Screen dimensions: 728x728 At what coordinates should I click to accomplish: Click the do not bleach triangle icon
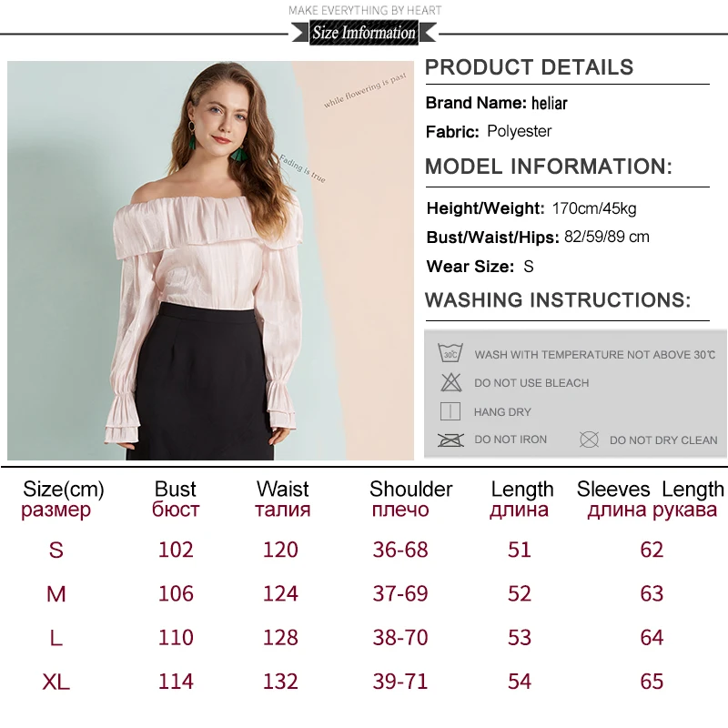pyautogui.click(x=450, y=382)
